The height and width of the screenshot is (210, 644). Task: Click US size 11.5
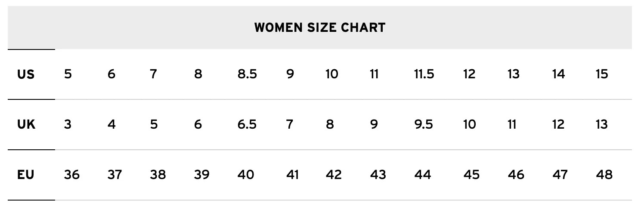[x=424, y=74]
